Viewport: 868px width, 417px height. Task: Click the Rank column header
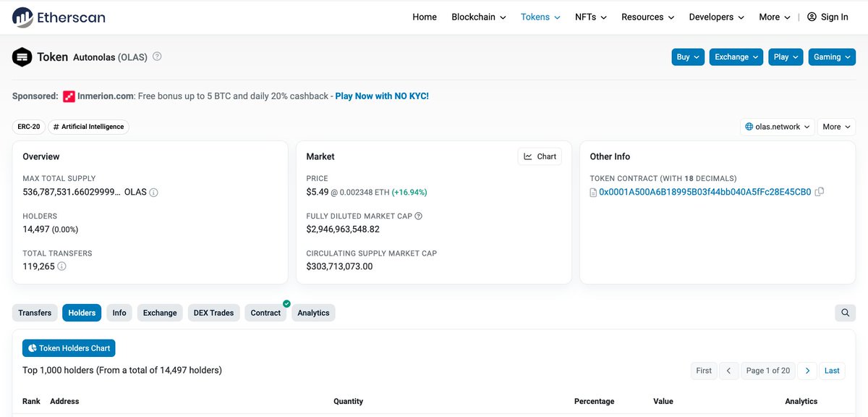31,401
